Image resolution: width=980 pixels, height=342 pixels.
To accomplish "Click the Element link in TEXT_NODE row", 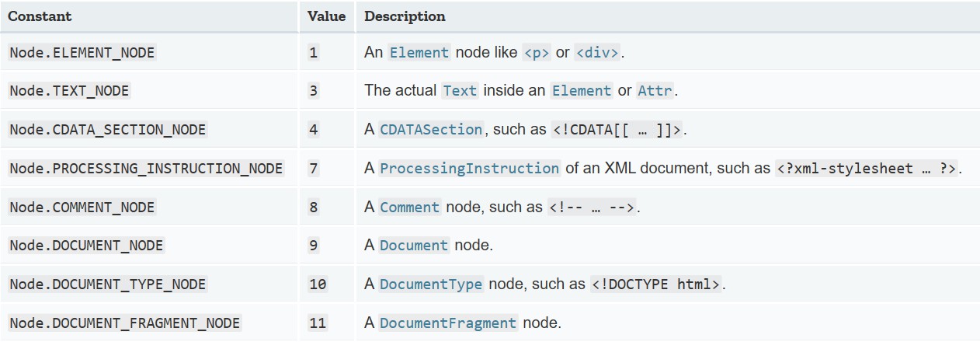I will (582, 91).
